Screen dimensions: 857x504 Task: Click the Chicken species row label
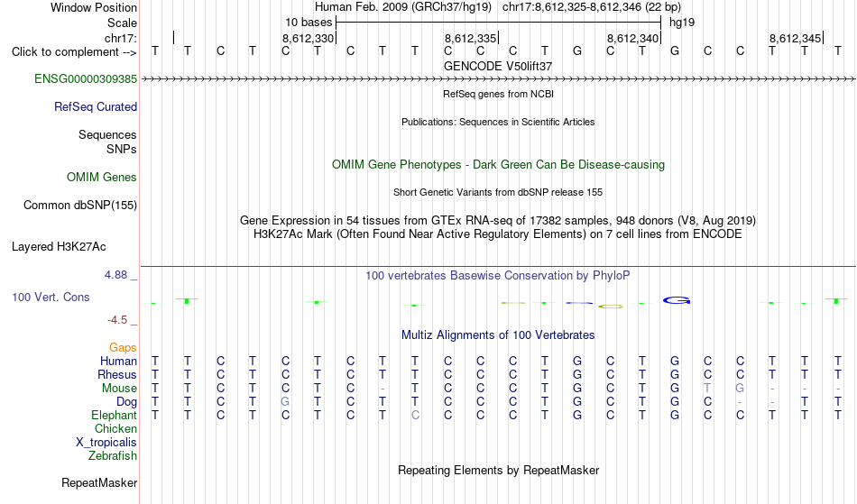tap(115, 428)
